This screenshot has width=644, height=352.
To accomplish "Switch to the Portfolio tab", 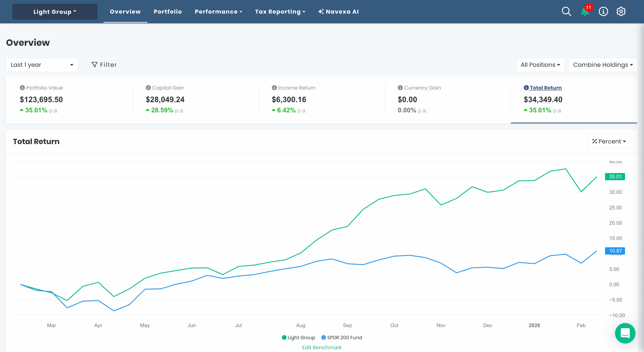I will point(168,12).
